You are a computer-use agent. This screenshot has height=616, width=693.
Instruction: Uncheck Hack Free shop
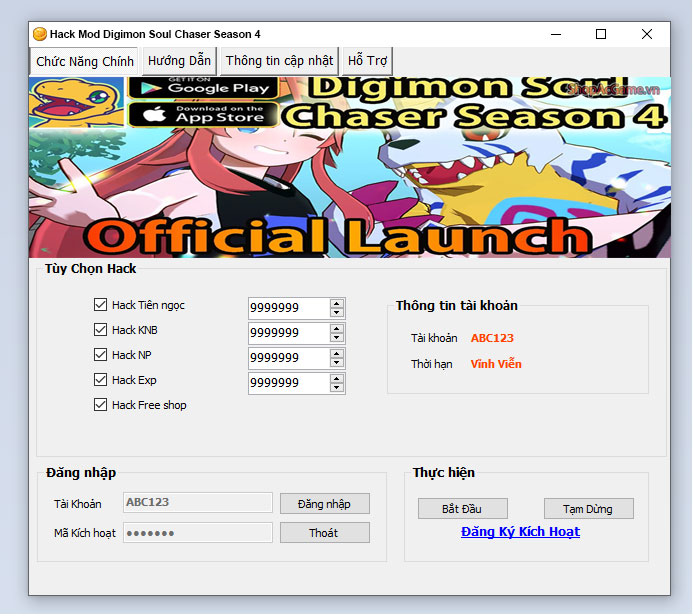100,405
